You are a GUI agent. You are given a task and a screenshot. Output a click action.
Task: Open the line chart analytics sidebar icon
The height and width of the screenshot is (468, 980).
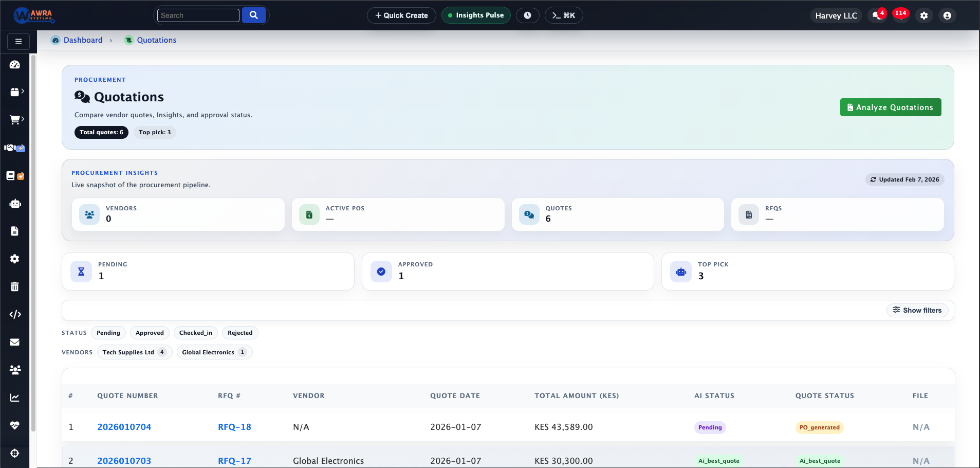pyautogui.click(x=15, y=398)
